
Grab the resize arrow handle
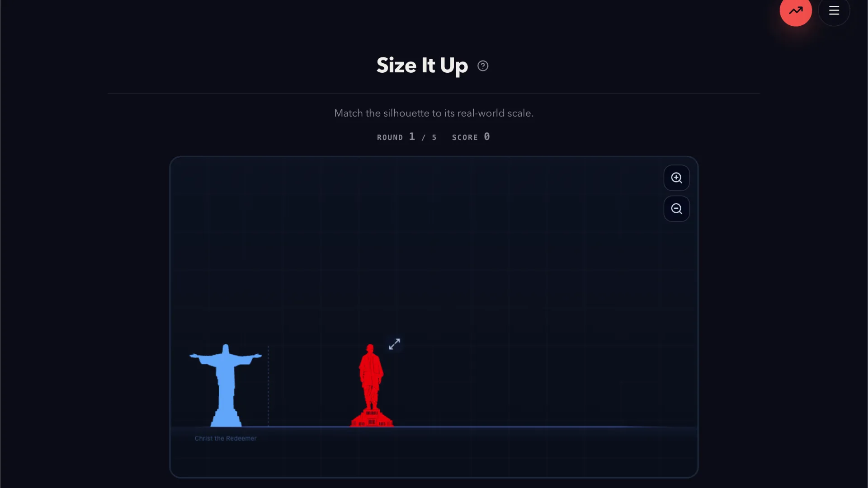[394, 344]
